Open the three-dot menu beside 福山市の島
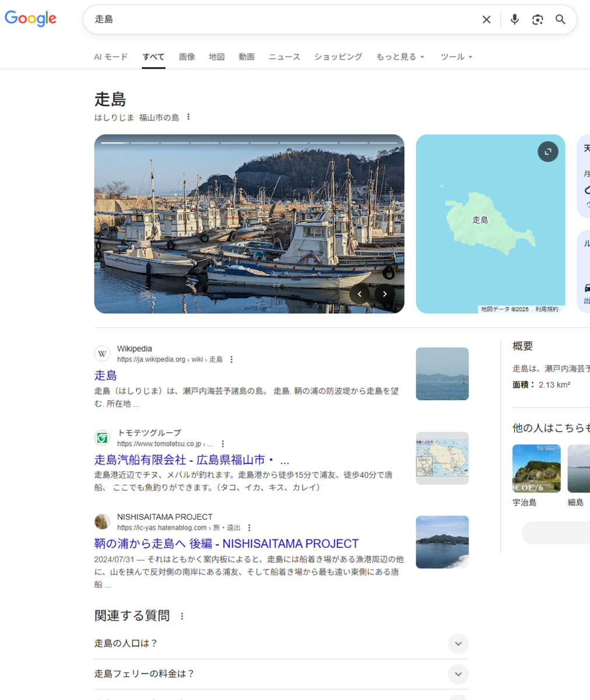This screenshot has width=590, height=700. coord(188,117)
